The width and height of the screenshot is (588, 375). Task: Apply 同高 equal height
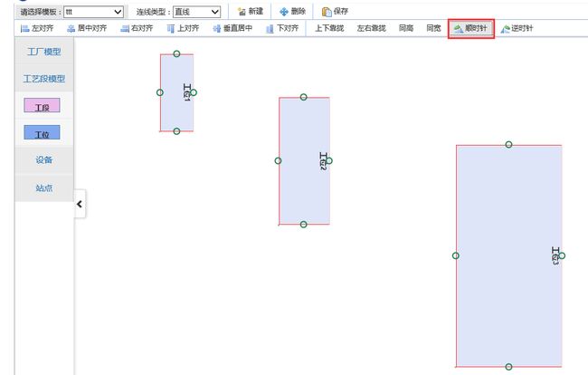coord(406,28)
